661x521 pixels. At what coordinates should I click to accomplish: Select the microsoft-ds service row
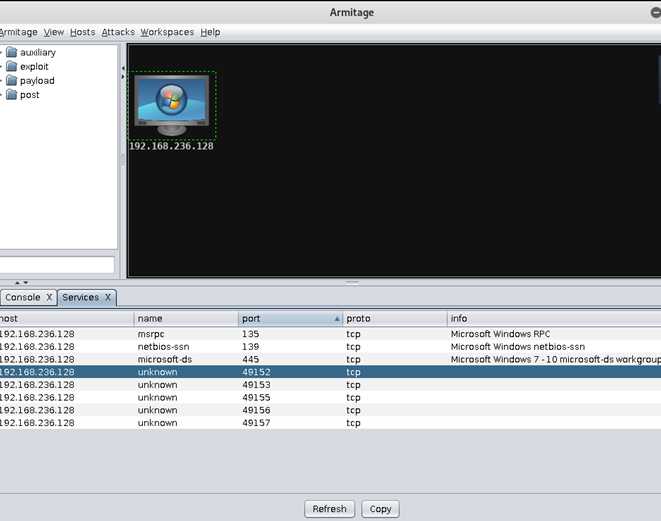pyautogui.click(x=330, y=359)
